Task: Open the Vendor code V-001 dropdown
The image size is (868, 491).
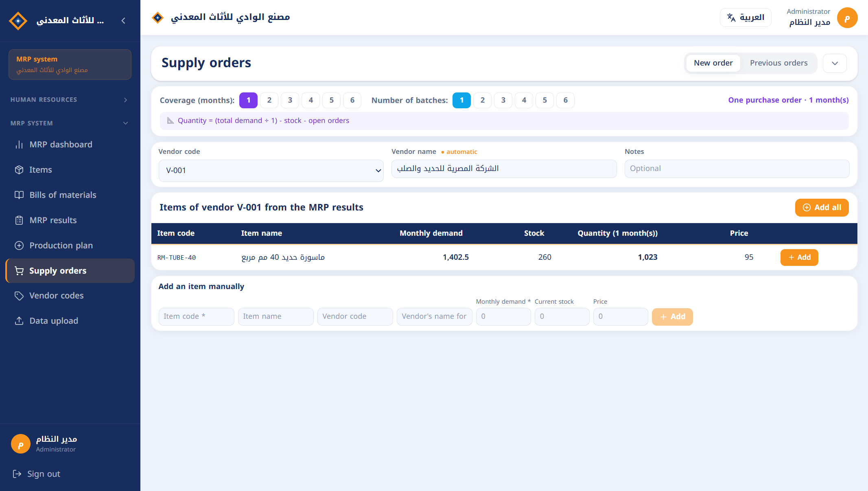Action: click(271, 171)
